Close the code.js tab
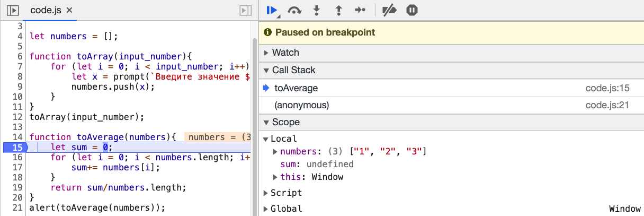 [69, 10]
